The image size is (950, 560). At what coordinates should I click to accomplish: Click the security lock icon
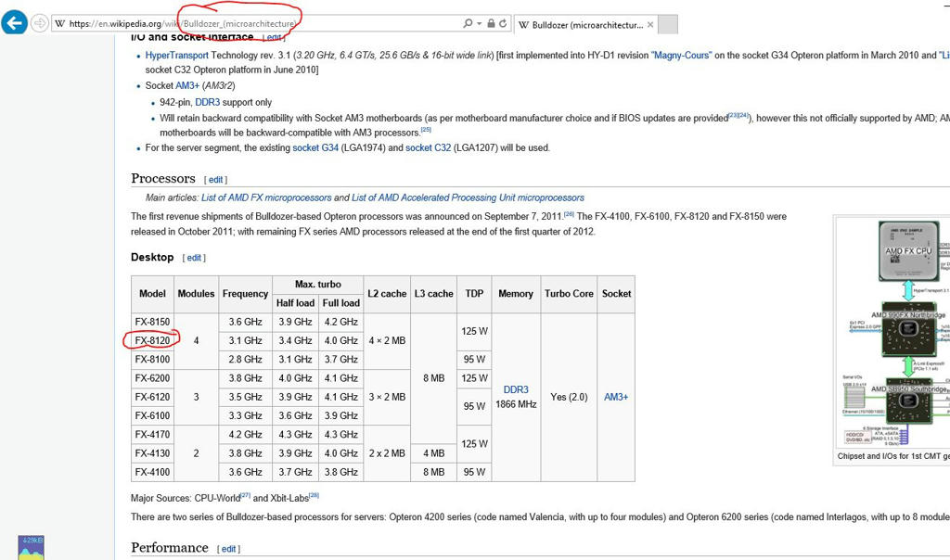(x=490, y=23)
